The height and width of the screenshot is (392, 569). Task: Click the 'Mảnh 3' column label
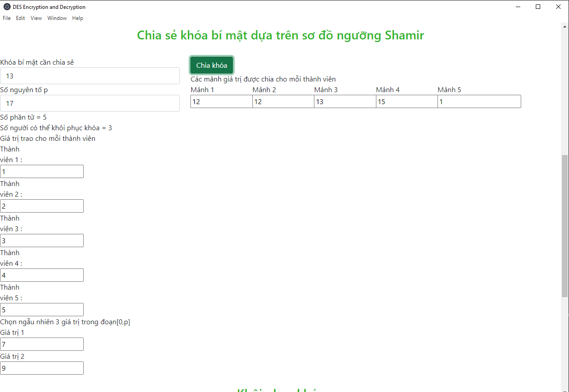pos(326,89)
